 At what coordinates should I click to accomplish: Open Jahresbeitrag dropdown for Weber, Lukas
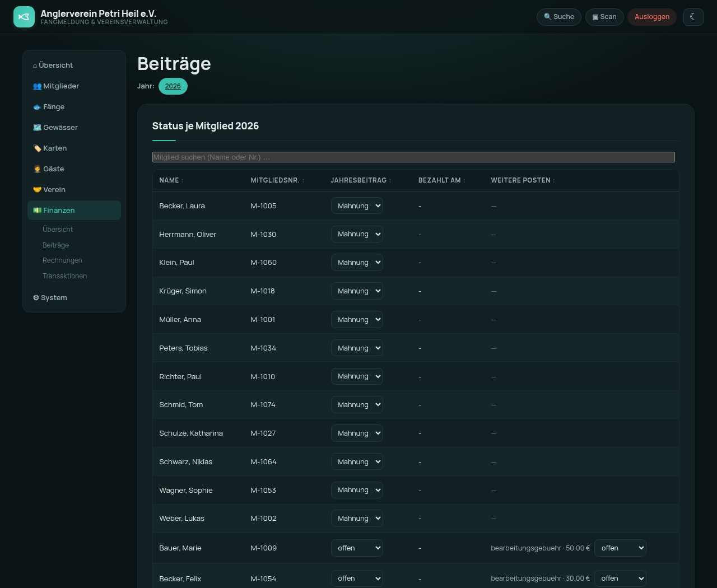tap(357, 519)
